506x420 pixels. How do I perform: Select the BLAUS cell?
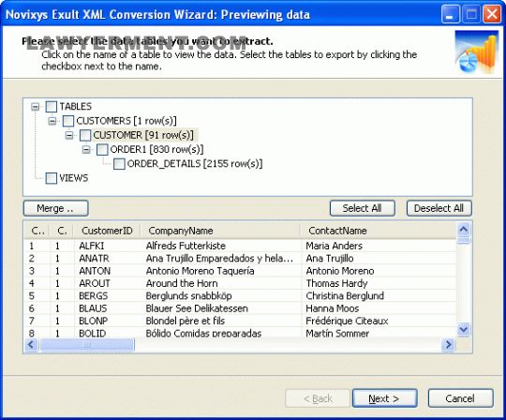pos(108,308)
